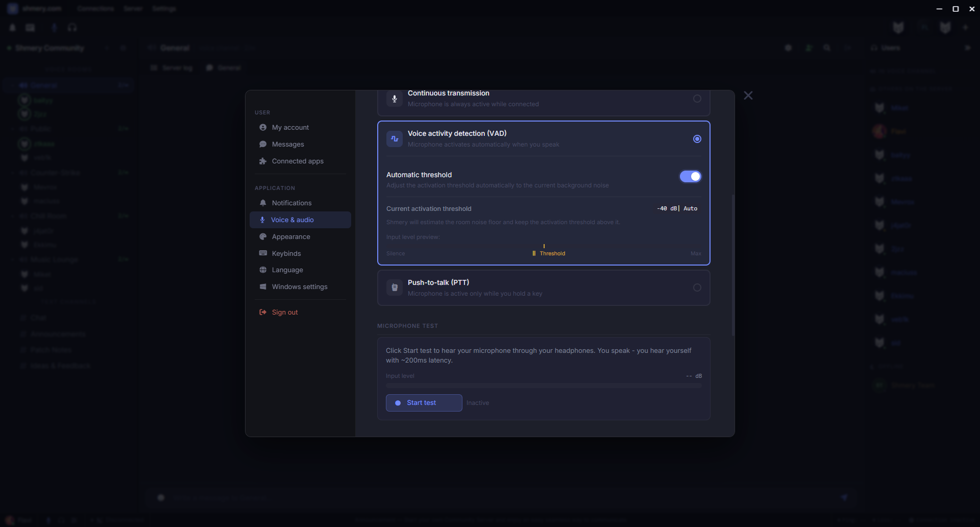Click the '-40 dB' threshold value
The height and width of the screenshot is (527, 980).
tap(667, 208)
